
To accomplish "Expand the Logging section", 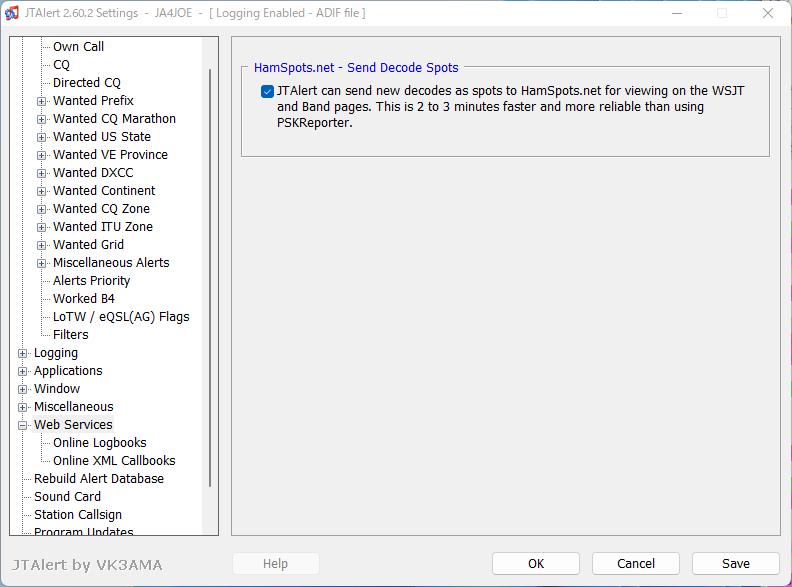I will (23, 354).
